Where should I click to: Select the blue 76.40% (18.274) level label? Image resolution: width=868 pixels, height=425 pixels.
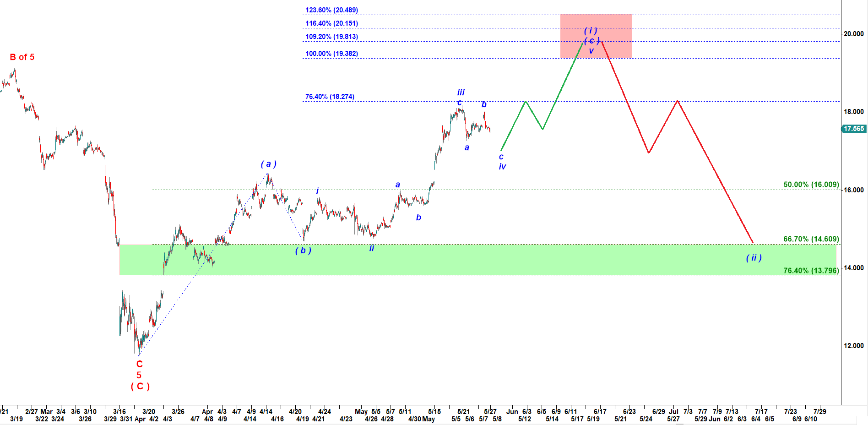330,97
